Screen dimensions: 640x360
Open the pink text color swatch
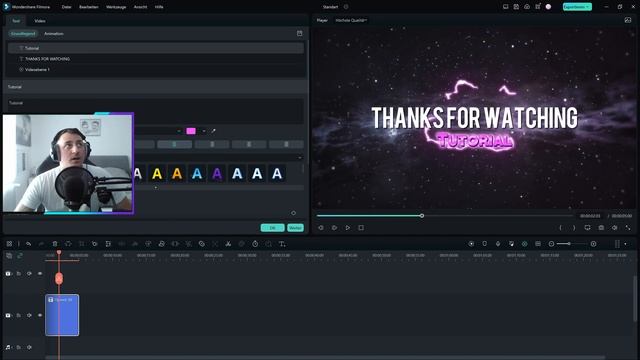tap(191, 131)
